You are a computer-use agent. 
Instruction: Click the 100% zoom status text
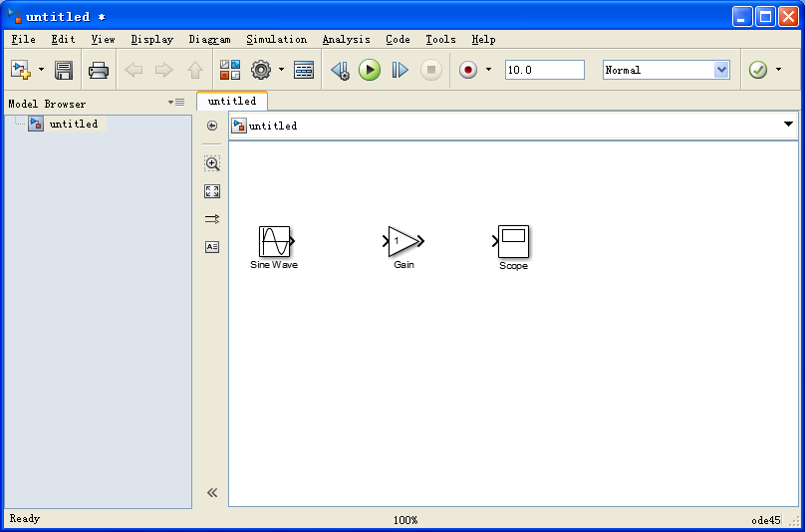pos(405,520)
